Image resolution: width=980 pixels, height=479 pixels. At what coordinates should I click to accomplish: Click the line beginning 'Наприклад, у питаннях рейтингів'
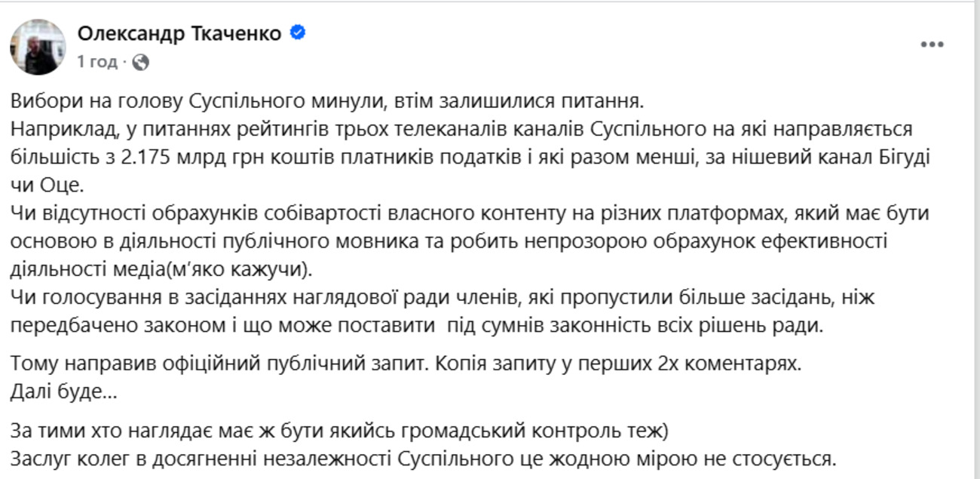(467, 128)
